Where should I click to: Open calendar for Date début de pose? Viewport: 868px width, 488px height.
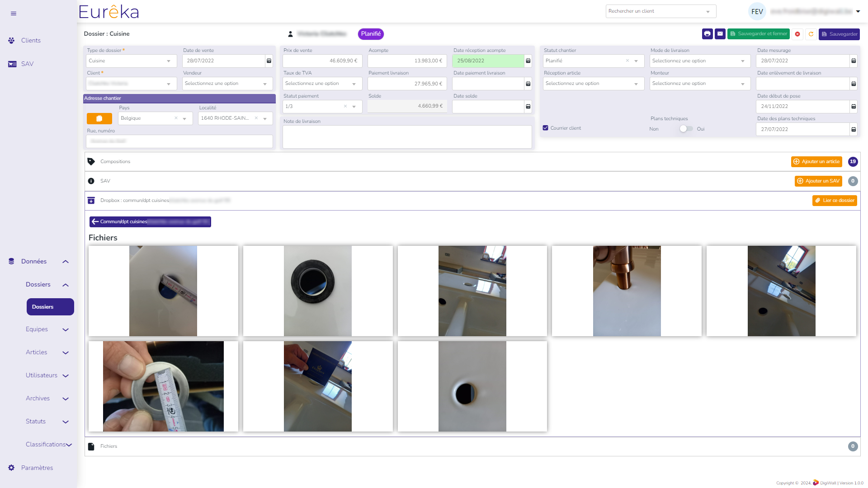coord(854,107)
